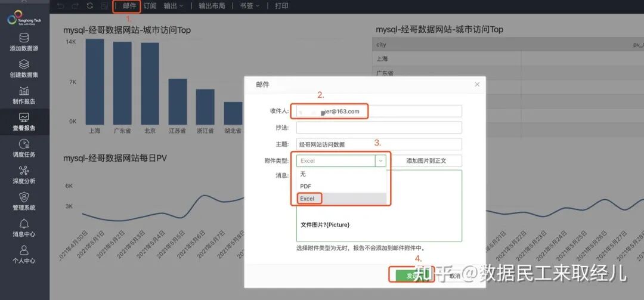Click the 广东省 bar in chart
The width and height of the screenshot is (644, 300).
(x=122, y=83)
